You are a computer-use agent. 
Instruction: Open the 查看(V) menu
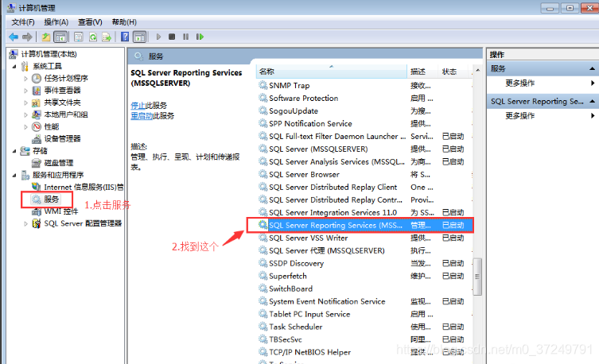click(x=90, y=22)
